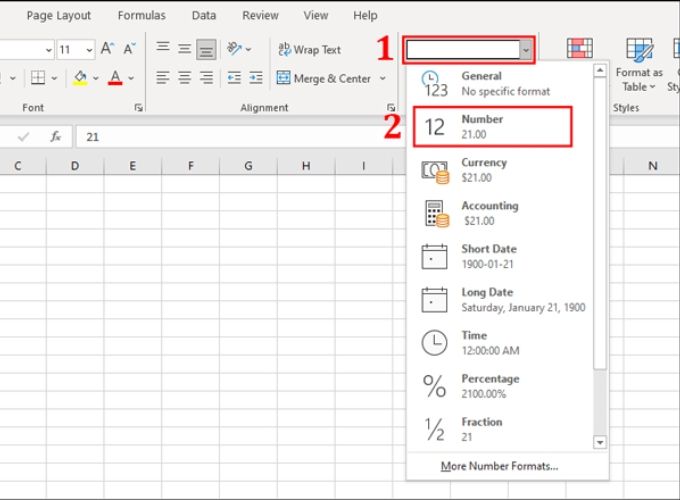Click the Orientation text rotation icon

click(235, 49)
